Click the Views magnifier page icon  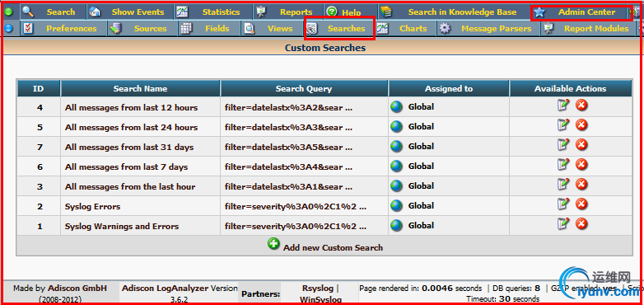point(250,29)
